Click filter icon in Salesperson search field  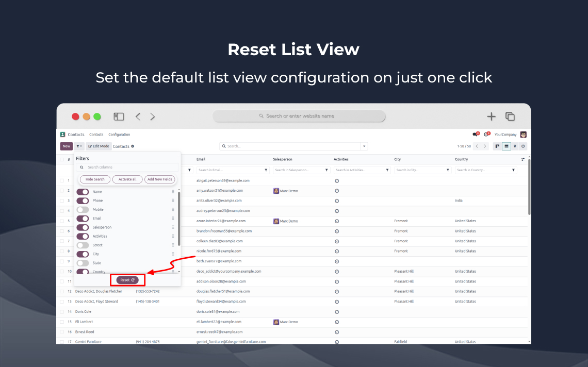[x=326, y=170]
